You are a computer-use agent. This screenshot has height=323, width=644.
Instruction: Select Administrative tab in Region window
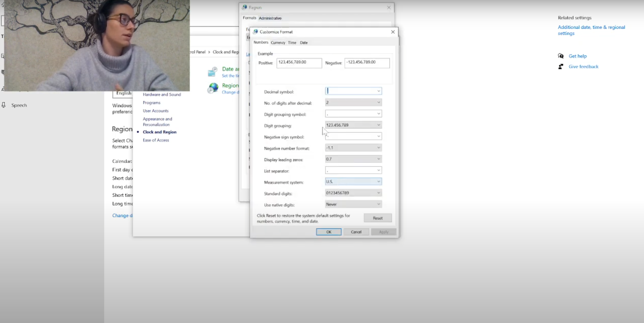click(x=270, y=18)
